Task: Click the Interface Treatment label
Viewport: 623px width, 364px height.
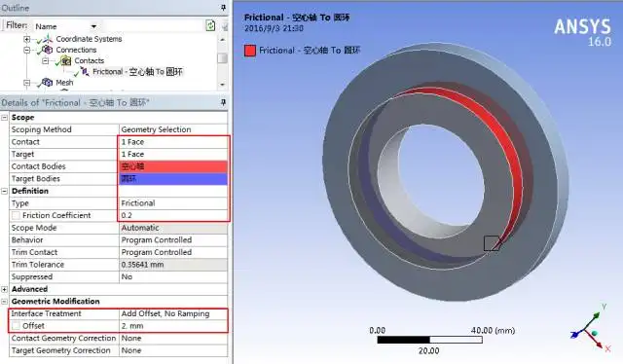Action: 46,313
